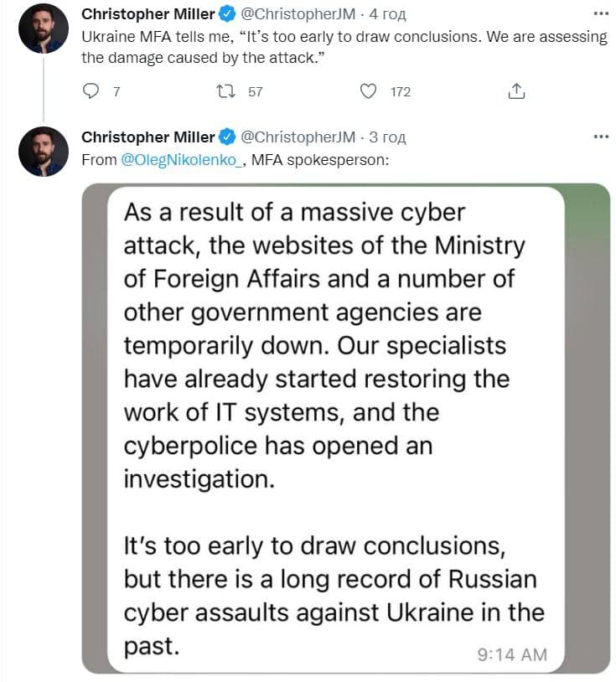Image resolution: width=616 pixels, height=682 pixels.
Task: Open the author's avatar on the second tweet
Action: 44,152
